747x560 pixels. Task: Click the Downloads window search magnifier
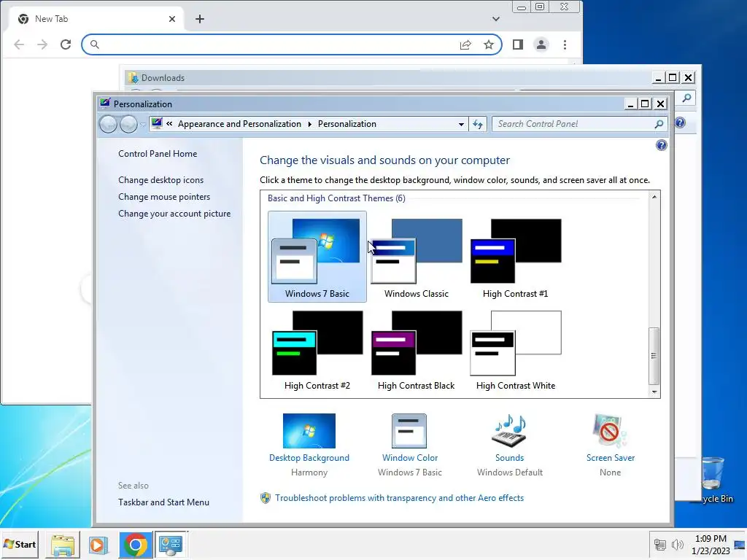(686, 98)
